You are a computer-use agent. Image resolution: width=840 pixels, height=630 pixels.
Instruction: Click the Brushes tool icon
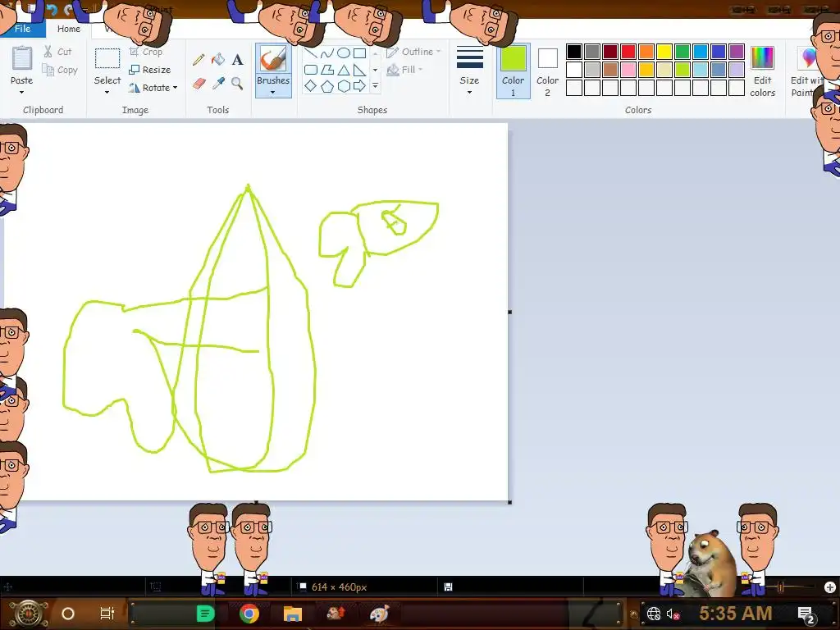[273, 59]
